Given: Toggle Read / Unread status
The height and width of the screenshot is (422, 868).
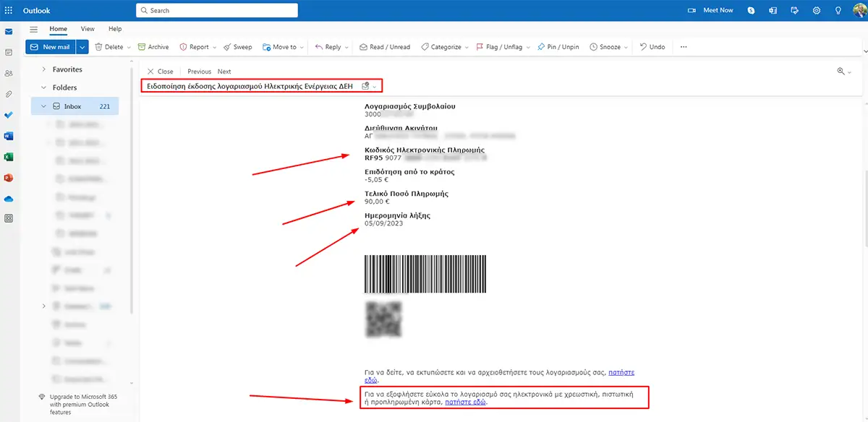Looking at the screenshot, I should [x=384, y=47].
